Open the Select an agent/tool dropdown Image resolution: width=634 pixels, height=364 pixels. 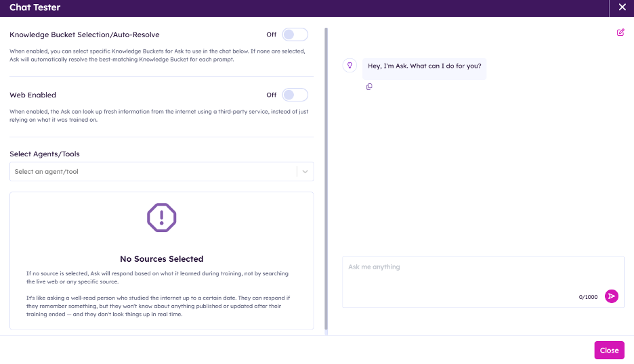click(161, 172)
